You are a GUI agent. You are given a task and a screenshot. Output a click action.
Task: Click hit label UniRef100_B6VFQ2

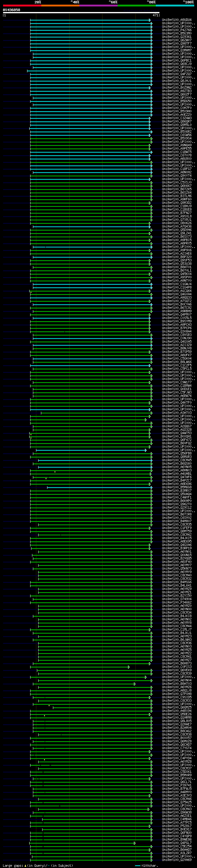(177, 443)
